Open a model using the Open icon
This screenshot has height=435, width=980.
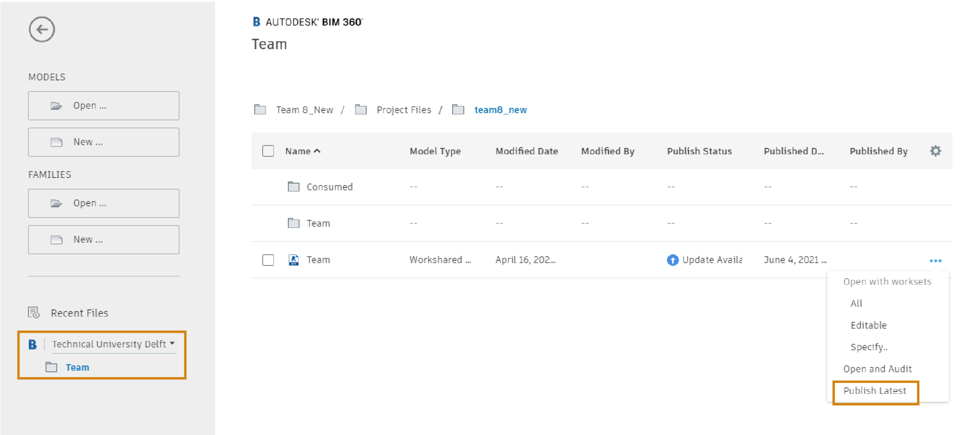click(57, 105)
